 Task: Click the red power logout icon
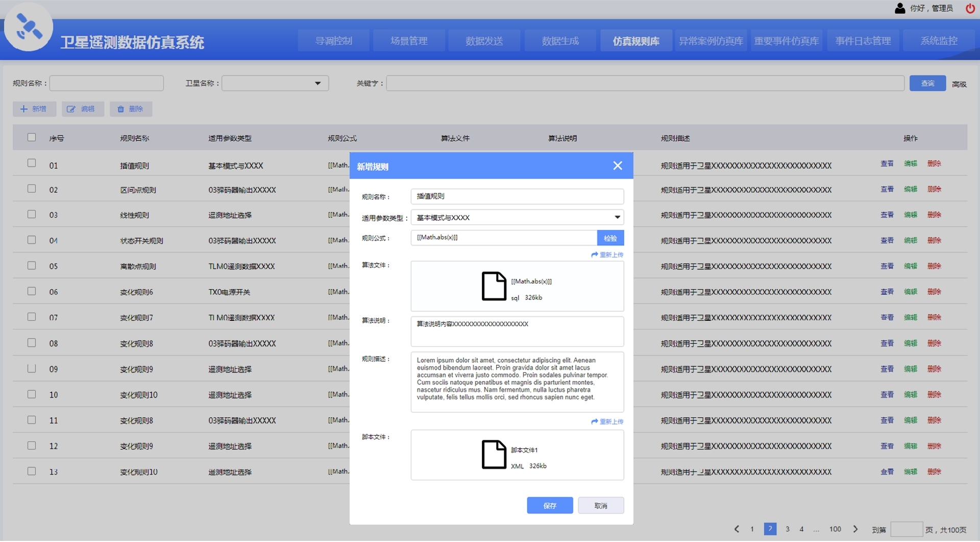pos(970,8)
